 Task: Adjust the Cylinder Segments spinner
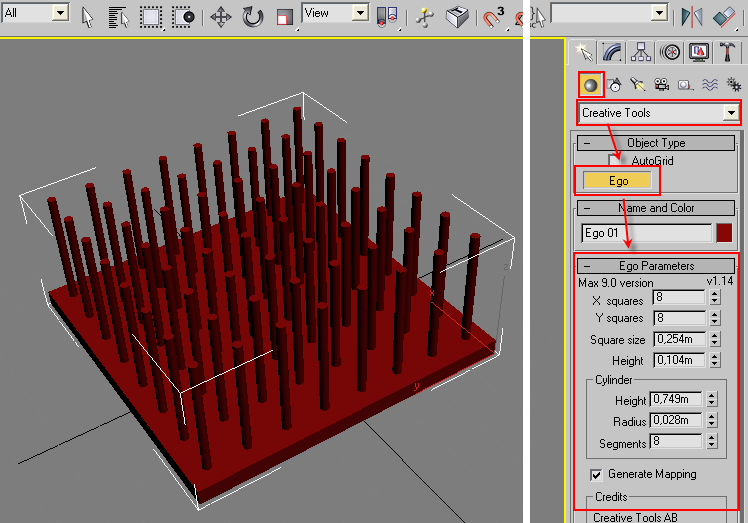[712, 441]
